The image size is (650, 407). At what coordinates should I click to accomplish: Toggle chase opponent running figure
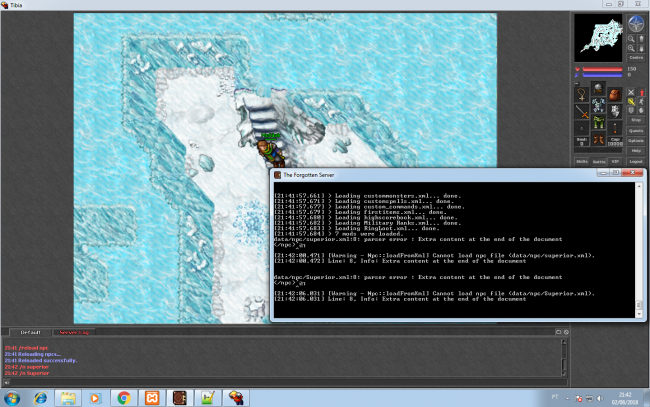(641, 102)
